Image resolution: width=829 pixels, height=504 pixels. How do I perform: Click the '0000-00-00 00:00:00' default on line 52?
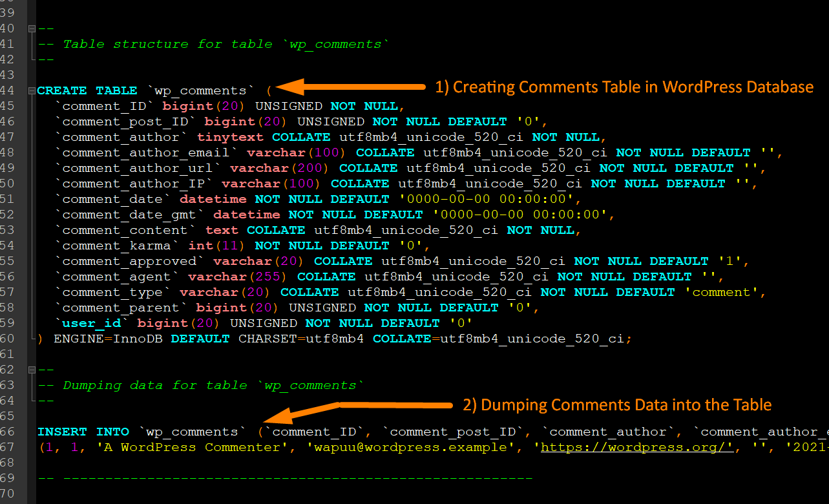(x=520, y=215)
